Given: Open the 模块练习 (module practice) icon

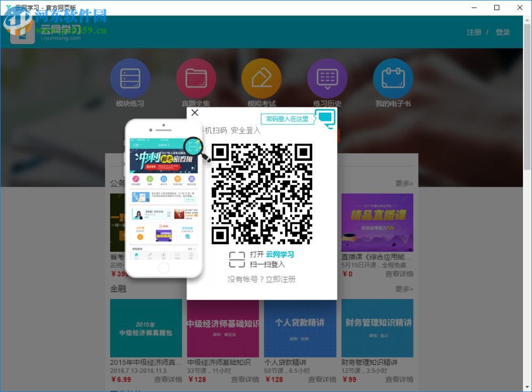Looking at the screenshot, I should 130,78.
